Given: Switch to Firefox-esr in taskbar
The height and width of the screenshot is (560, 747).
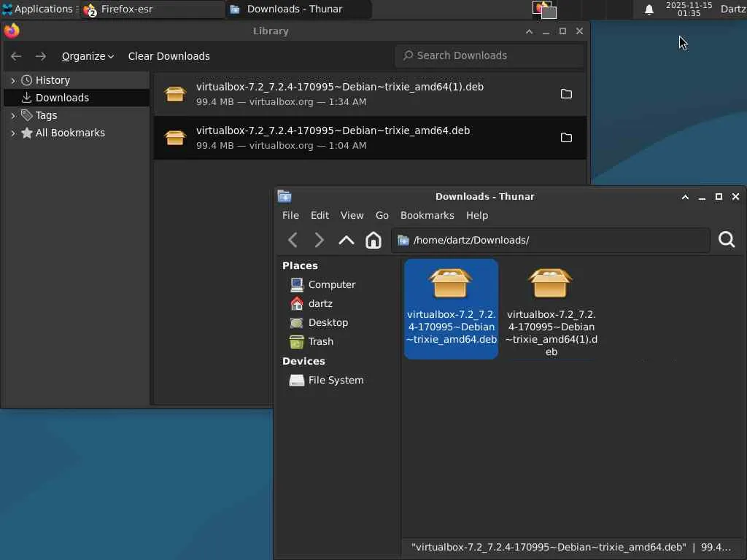Looking at the screenshot, I should click(x=152, y=9).
